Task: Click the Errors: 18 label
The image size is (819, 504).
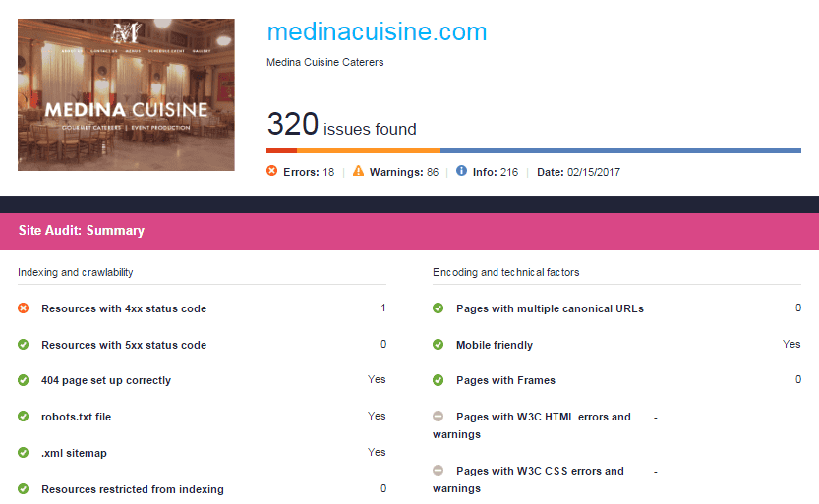Action: click(x=309, y=172)
